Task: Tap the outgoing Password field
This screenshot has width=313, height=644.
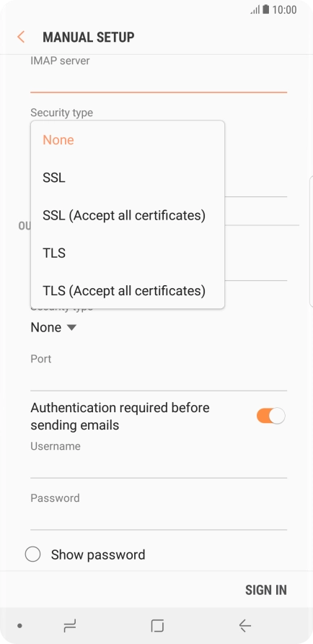Action: (x=159, y=518)
